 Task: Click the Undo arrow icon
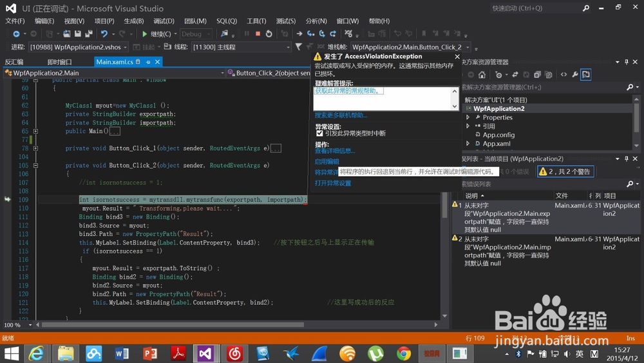pyautogui.click(x=104, y=34)
